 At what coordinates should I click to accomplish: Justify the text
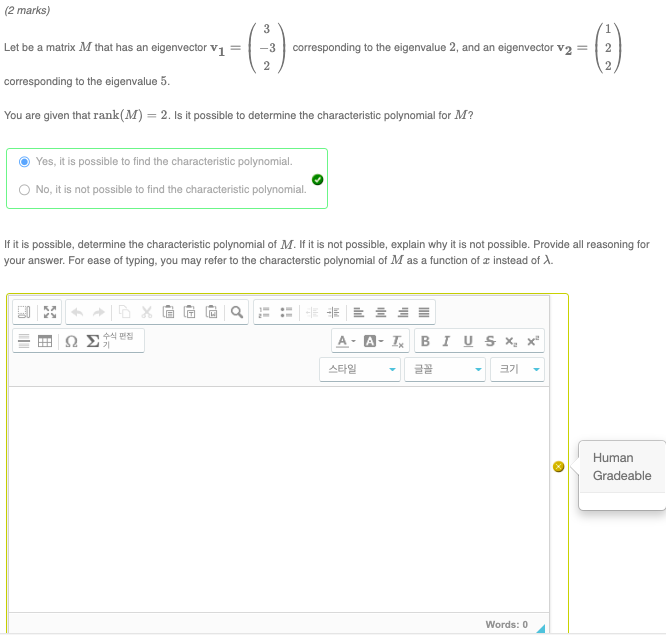[424, 312]
